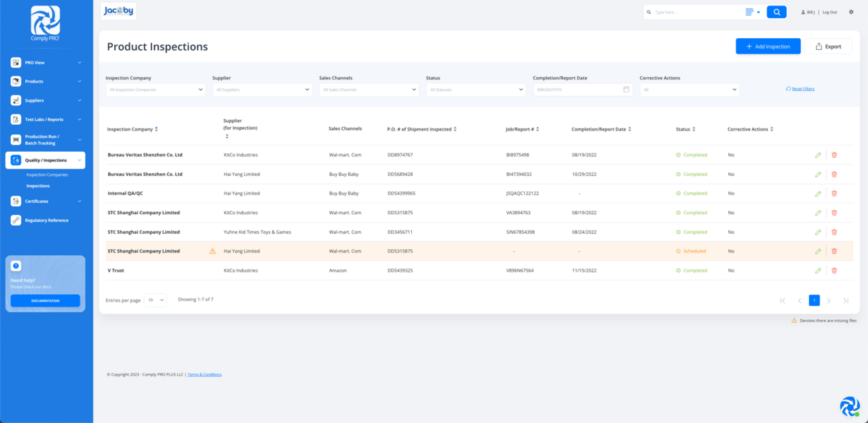Image resolution: width=868 pixels, height=423 pixels.
Task: Open the chat widget icon at bottom right
Action: (850, 406)
